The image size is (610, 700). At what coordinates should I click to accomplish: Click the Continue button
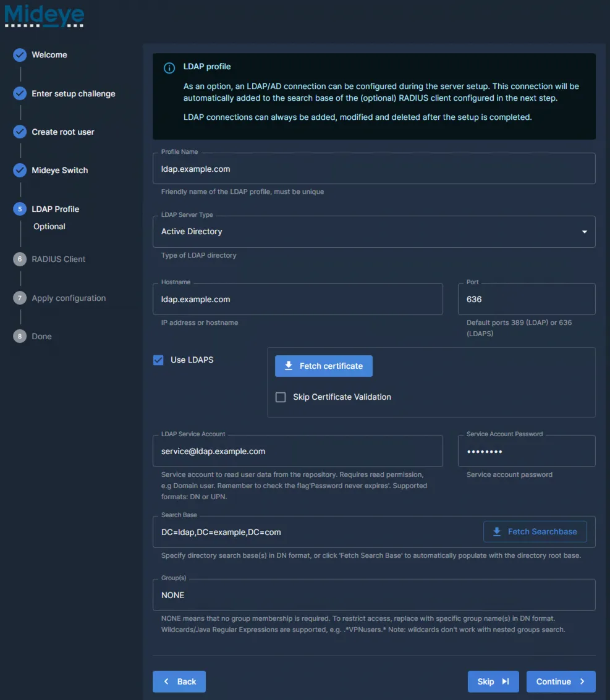561,681
